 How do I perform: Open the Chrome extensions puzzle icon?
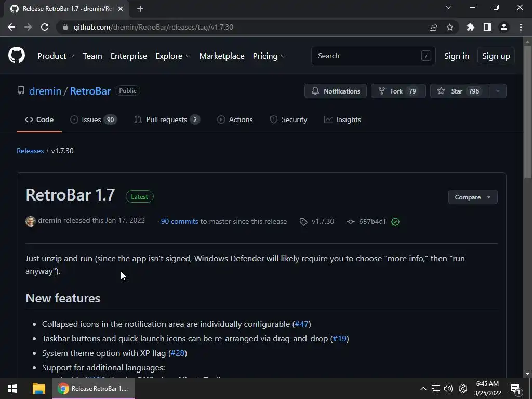coord(471,27)
